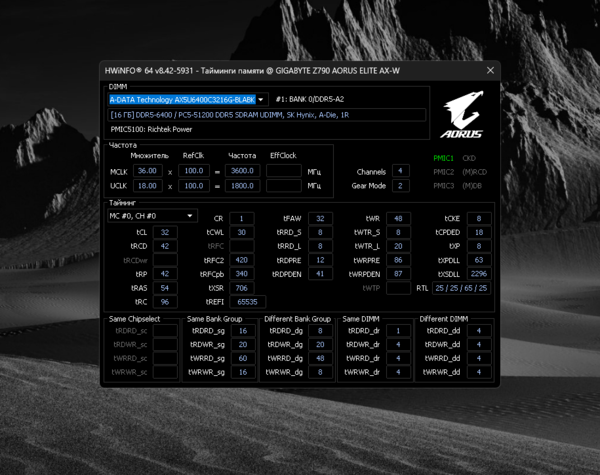Image resolution: width=600 pixels, height=475 pixels.
Task: Click the HWiNFO window title bar text
Action: point(252,71)
